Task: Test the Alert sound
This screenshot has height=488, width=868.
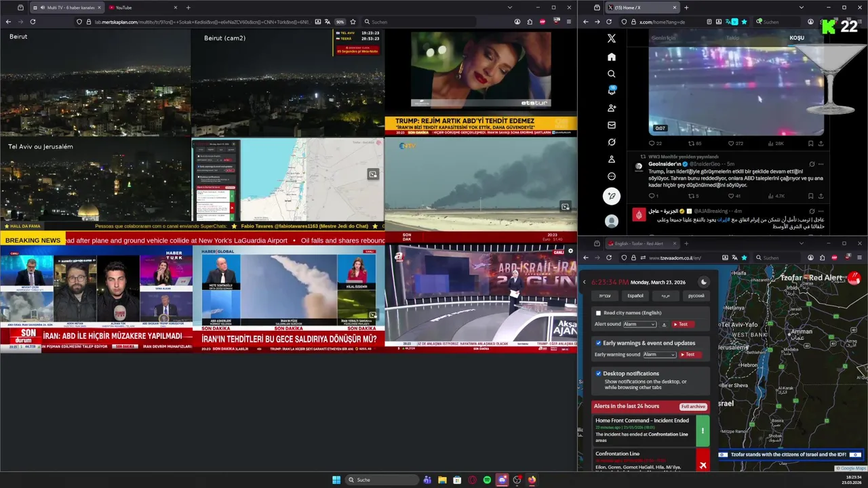Action: coord(684,325)
